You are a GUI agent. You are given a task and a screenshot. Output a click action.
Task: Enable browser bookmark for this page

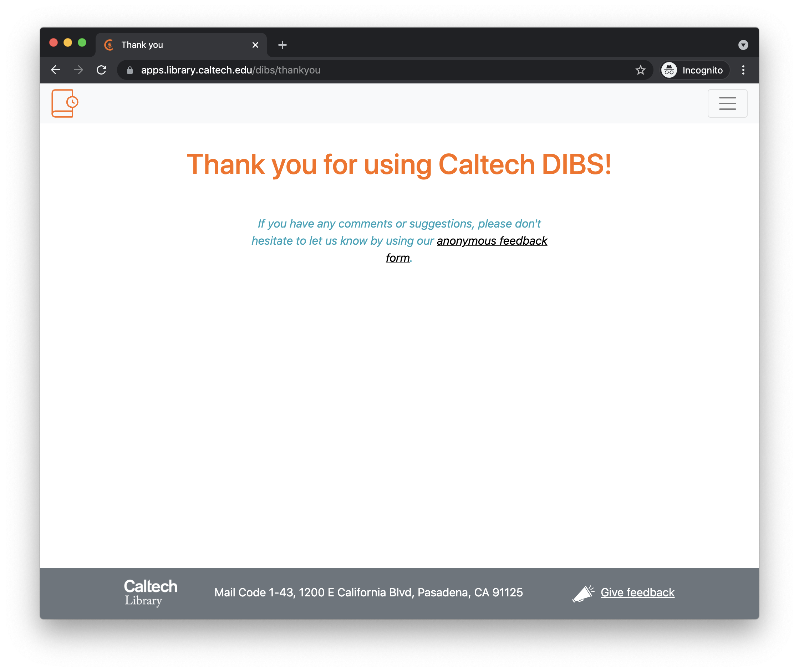(638, 70)
